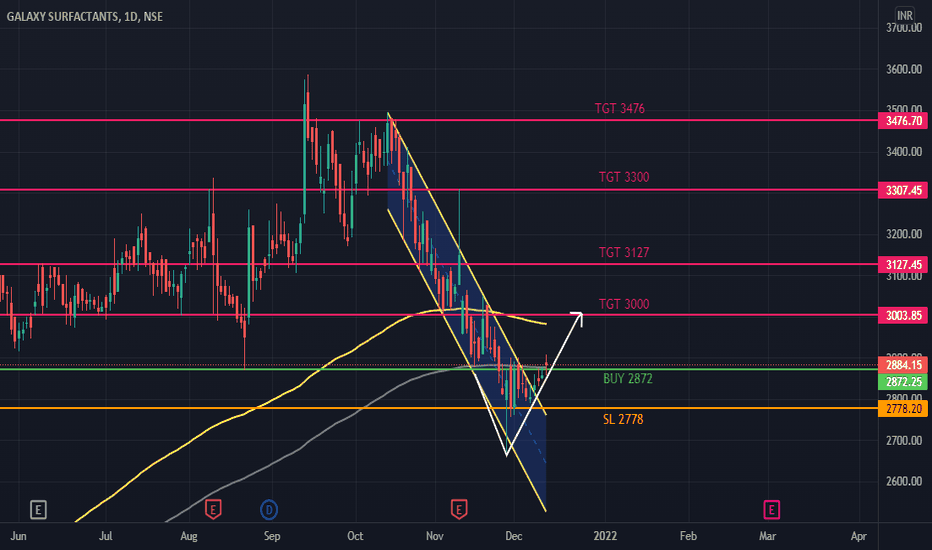Click the Oct label on time axis
932x550 pixels.
355,536
